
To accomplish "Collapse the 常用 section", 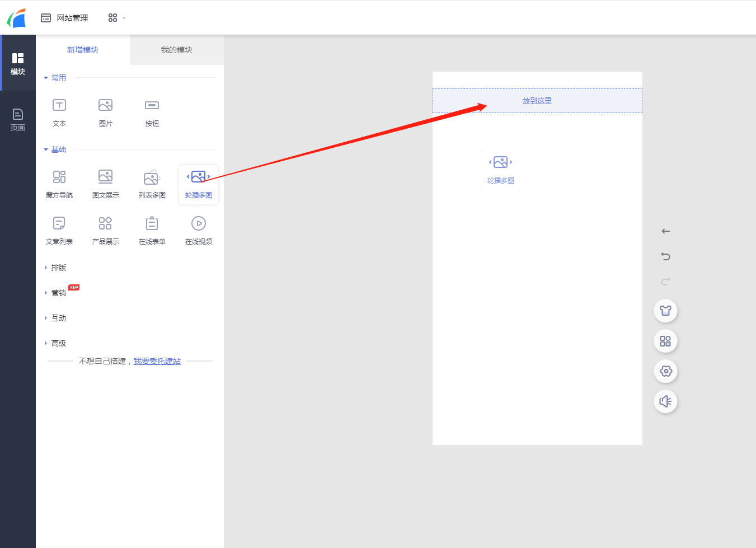I will [x=55, y=78].
